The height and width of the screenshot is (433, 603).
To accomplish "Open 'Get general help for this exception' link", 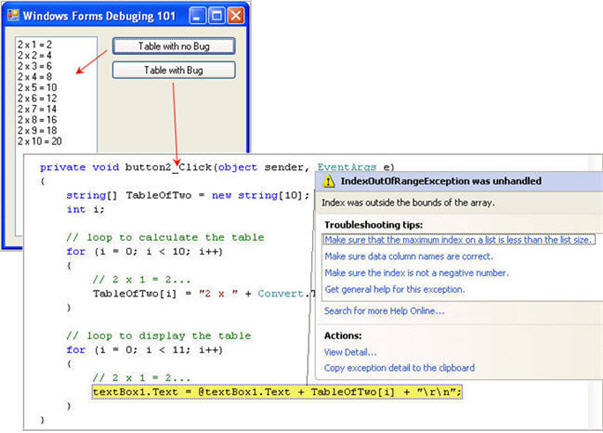I will [x=395, y=289].
